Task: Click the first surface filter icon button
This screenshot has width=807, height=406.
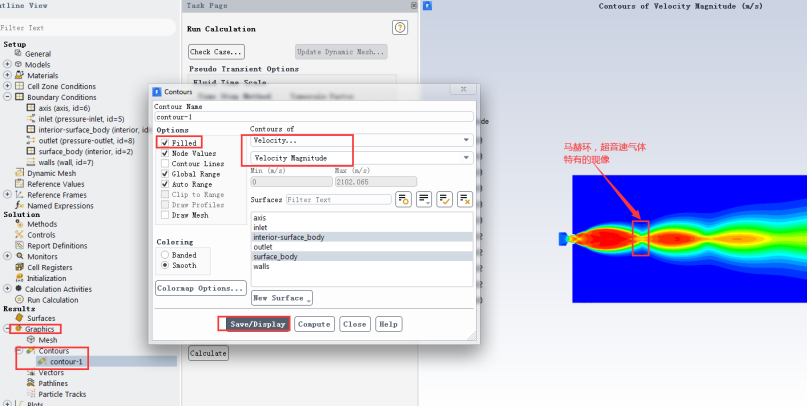Action: [404, 199]
